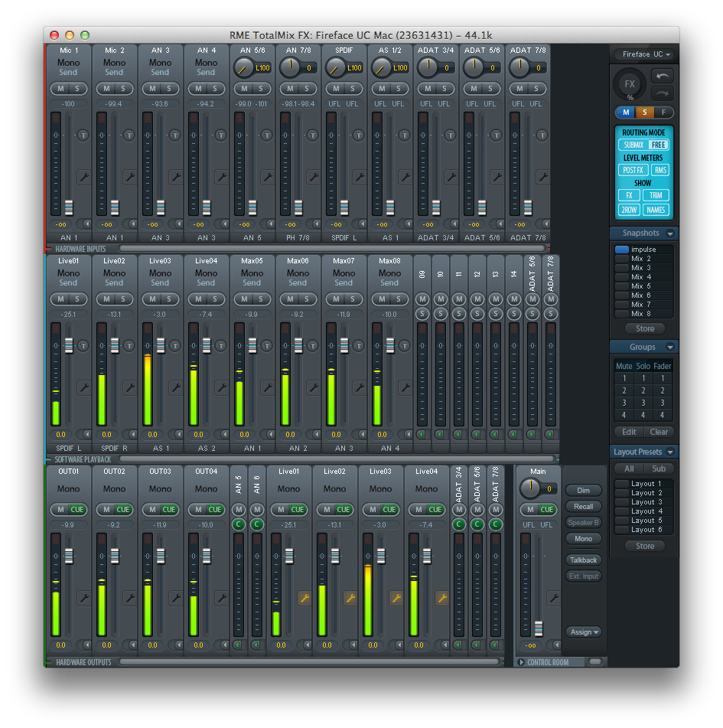
Task: Switch to SUBMIX routing mode
Action: click(x=633, y=145)
